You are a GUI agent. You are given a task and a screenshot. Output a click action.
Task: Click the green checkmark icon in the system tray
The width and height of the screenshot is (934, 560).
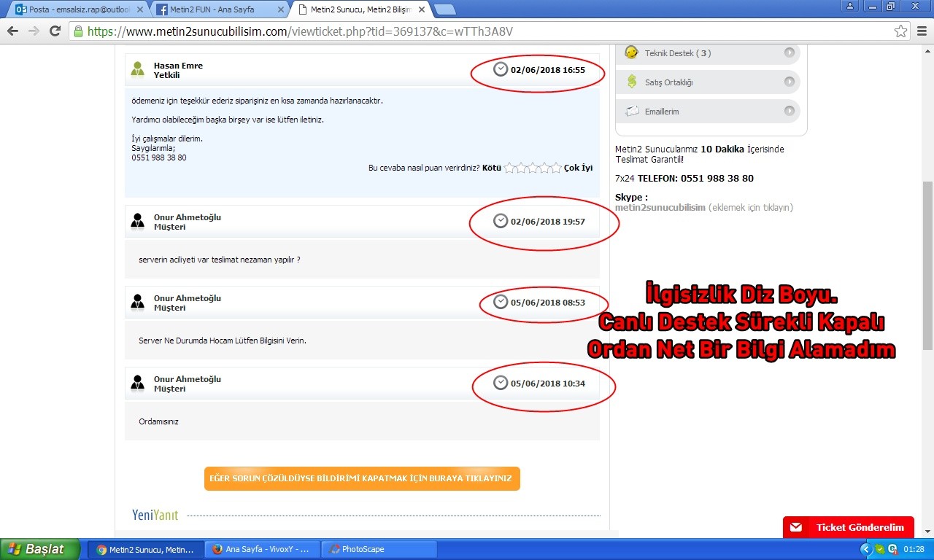[880, 549]
